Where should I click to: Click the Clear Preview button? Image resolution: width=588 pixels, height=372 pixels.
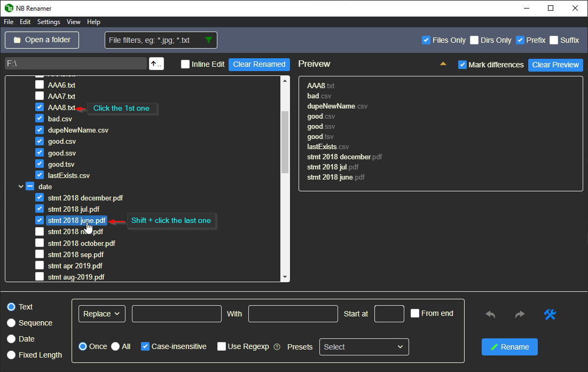coord(555,65)
